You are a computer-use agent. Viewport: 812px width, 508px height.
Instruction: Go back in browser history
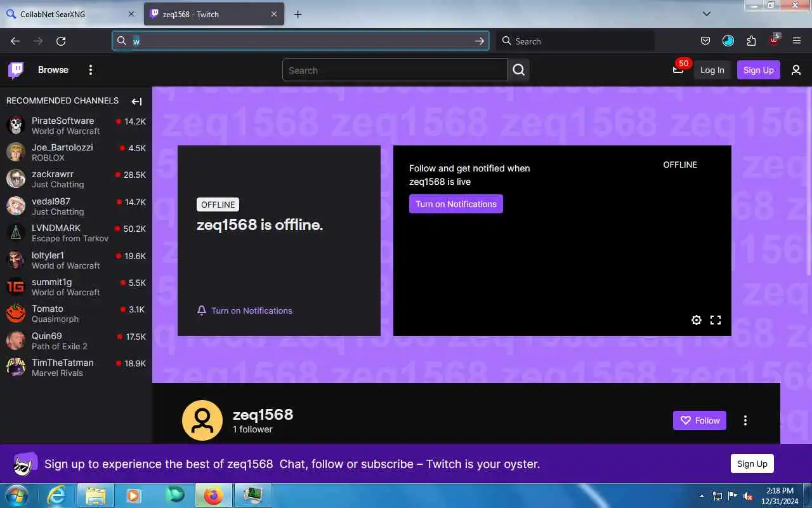(x=15, y=41)
